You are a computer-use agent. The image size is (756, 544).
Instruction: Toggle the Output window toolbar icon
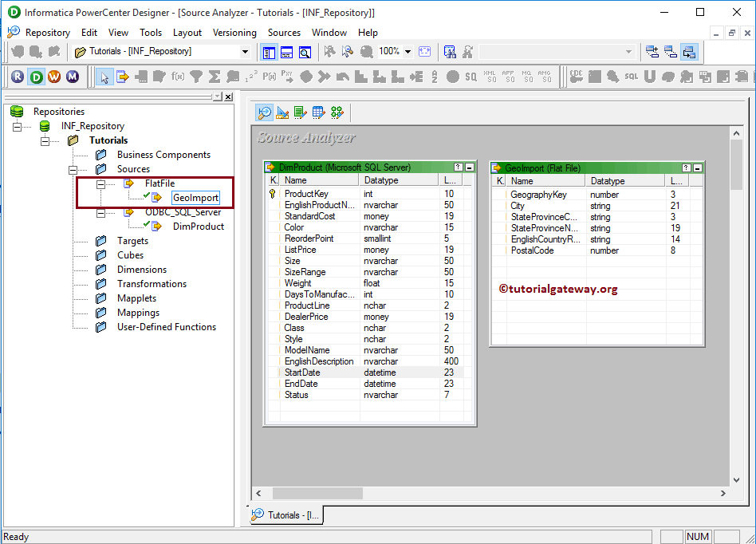click(x=287, y=52)
